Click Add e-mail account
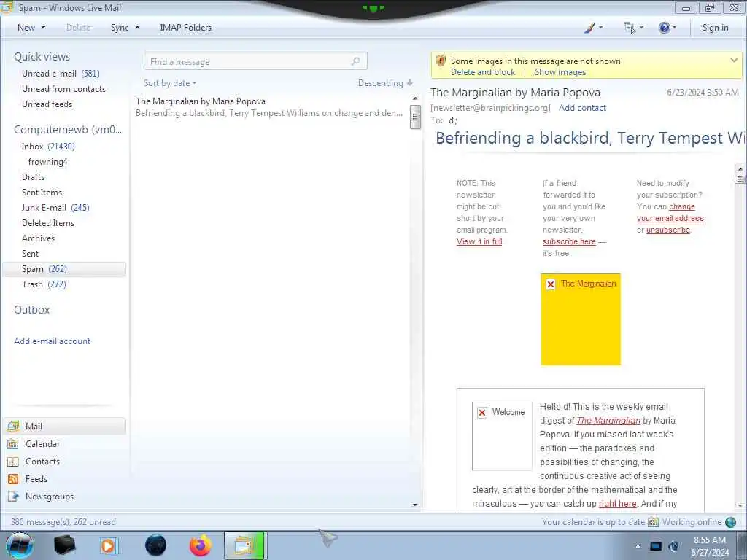 [x=53, y=341]
